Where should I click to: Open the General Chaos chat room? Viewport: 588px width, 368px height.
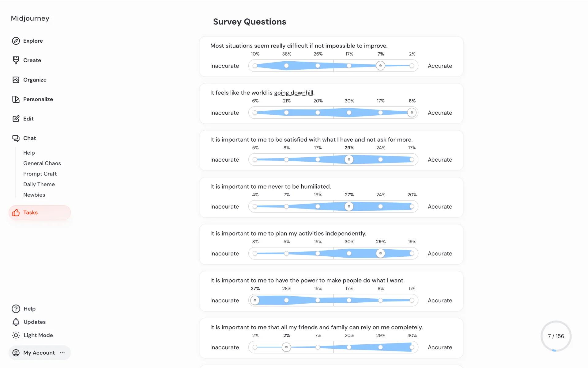(x=42, y=163)
